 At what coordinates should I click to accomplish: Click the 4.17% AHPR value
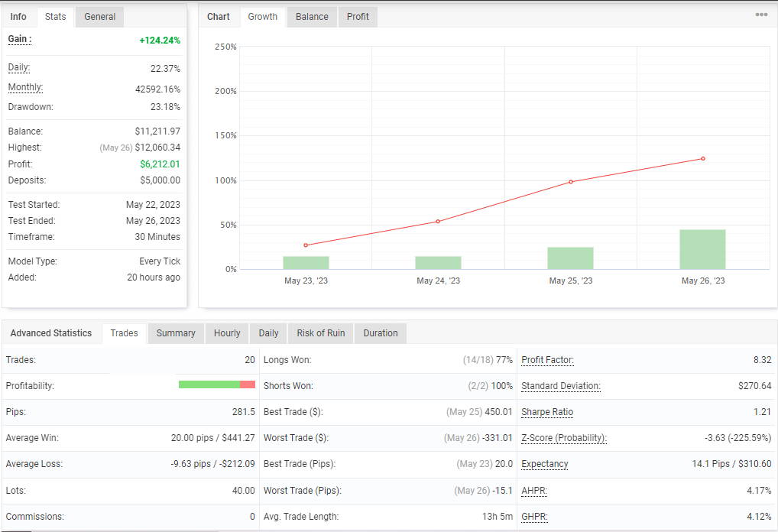coord(759,490)
